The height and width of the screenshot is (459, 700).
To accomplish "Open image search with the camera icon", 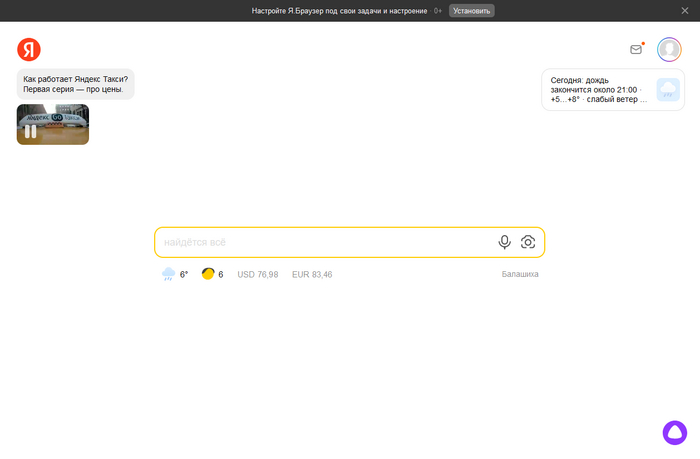I will [x=528, y=242].
